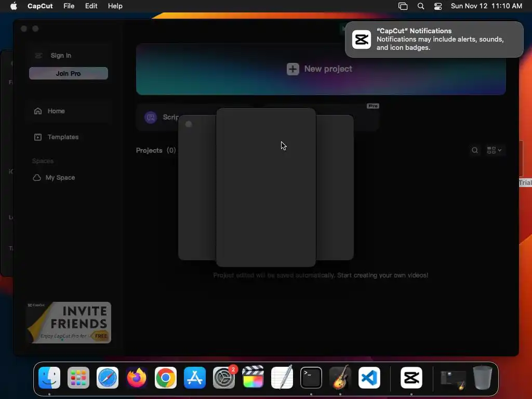532x399 pixels.
Task: Open the minimized window thumbnail in Dock
Action: point(453,379)
